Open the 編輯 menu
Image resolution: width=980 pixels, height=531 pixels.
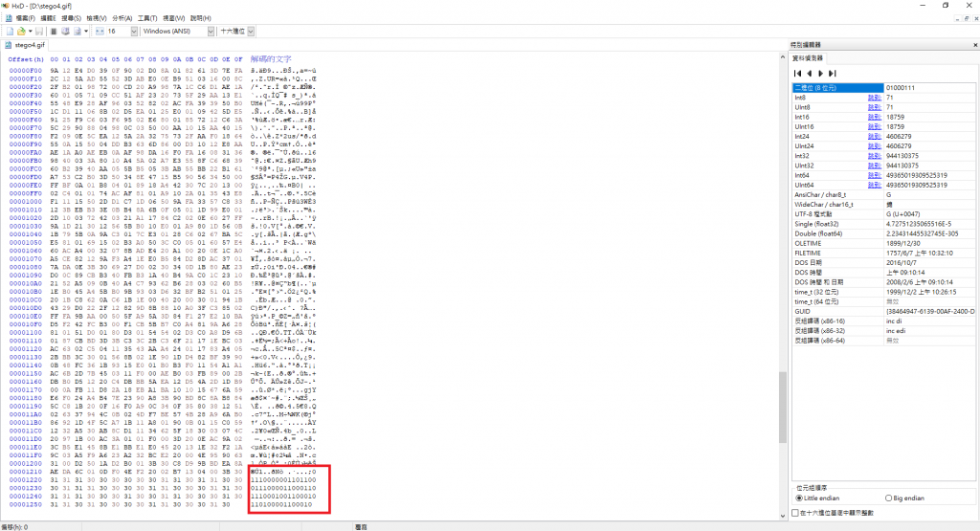tap(48, 18)
